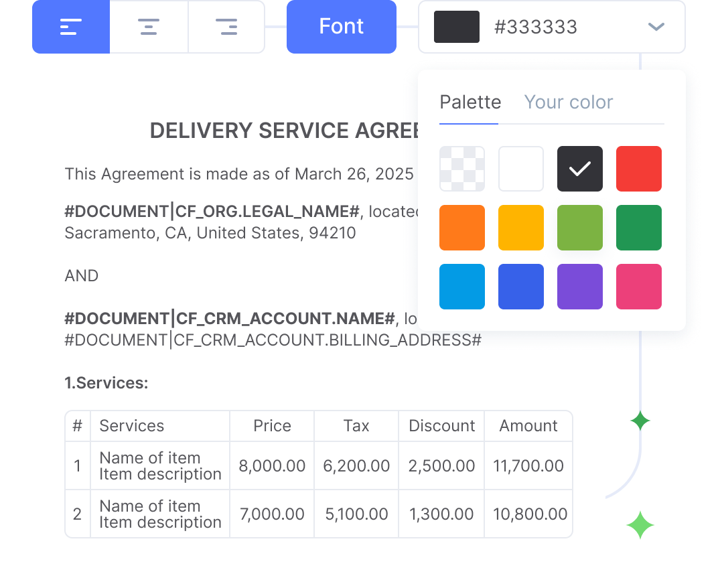Viewport: 718px width, 588px height.
Task: Select the align left icon
Action: [x=71, y=27]
